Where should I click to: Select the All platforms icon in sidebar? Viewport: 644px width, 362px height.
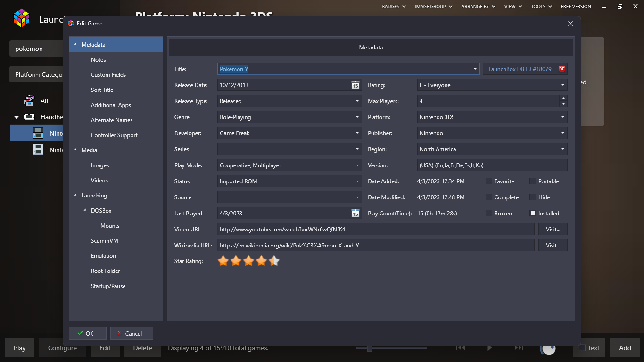[29, 101]
